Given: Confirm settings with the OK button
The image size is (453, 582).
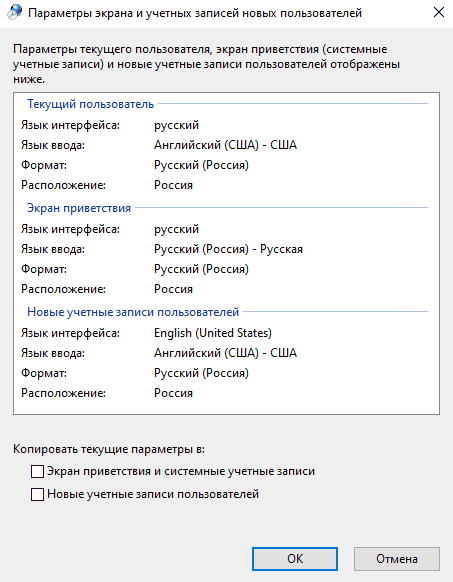Looking at the screenshot, I should coord(295,559).
